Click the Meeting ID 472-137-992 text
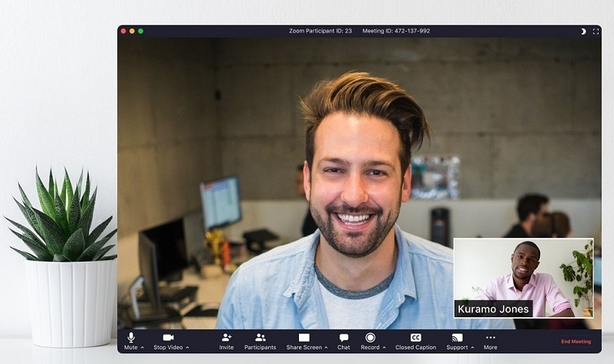The image size is (614, 364). [396, 31]
